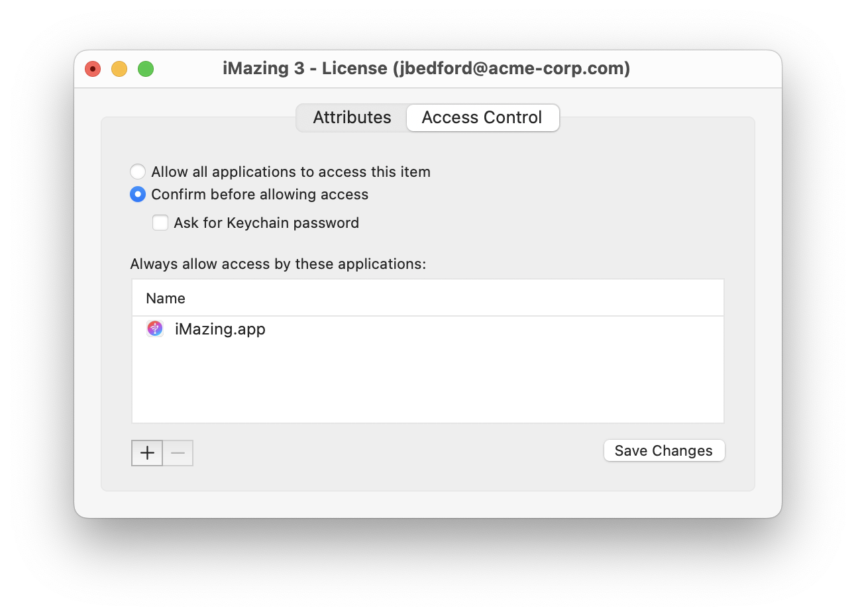Viewport: 856px width, 616px height.
Task: Click the Confirm before allowing access label
Action: 260,194
